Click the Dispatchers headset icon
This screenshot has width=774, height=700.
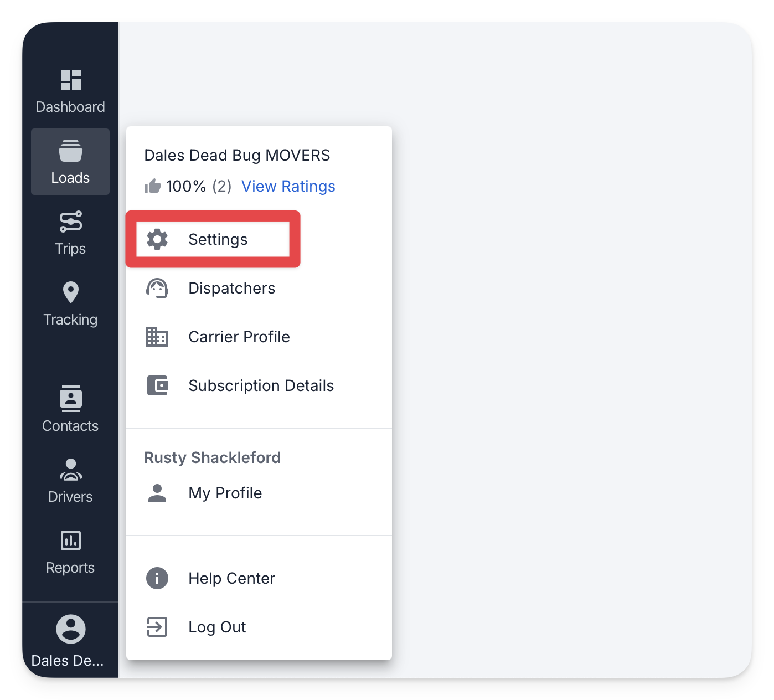coord(157,288)
